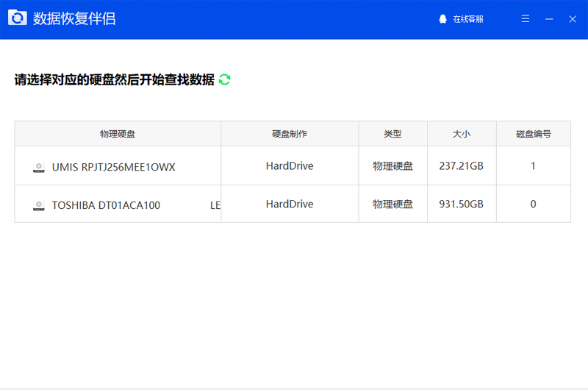Open the hamburger menu in title bar
Image resolution: width=588 pixels, height=392 pixels.
click(x=526, y=19)
